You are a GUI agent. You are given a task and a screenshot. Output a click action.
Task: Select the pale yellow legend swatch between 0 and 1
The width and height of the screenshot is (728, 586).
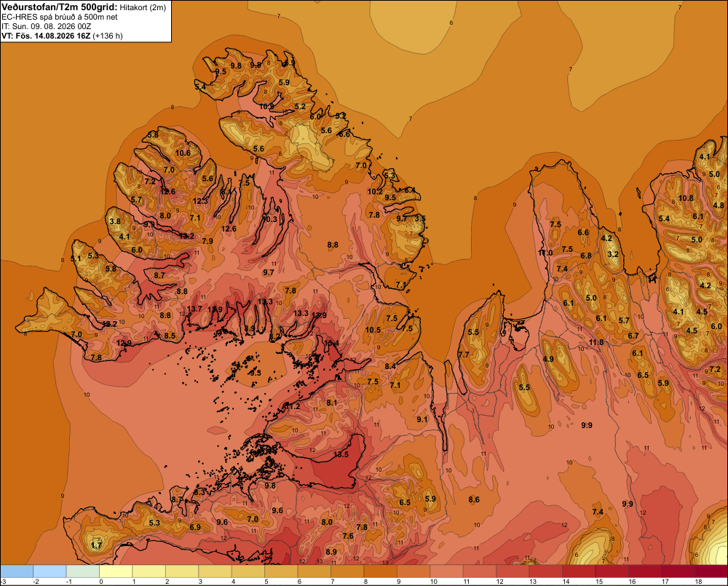point(116,571)
